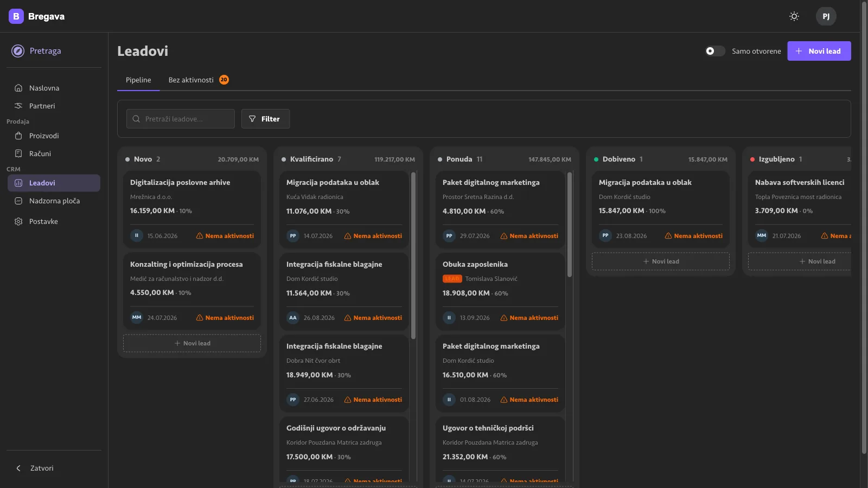Click the Ponuda column scrollbar
Screen dimensions: 868x488
point(570,224)
